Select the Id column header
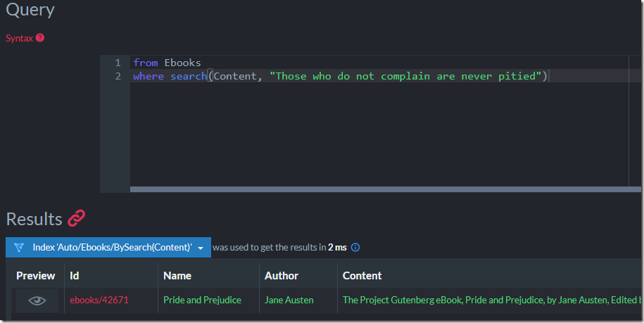Image resolution: width=644 pixels, height=323 pixels. tap(75, 276)
